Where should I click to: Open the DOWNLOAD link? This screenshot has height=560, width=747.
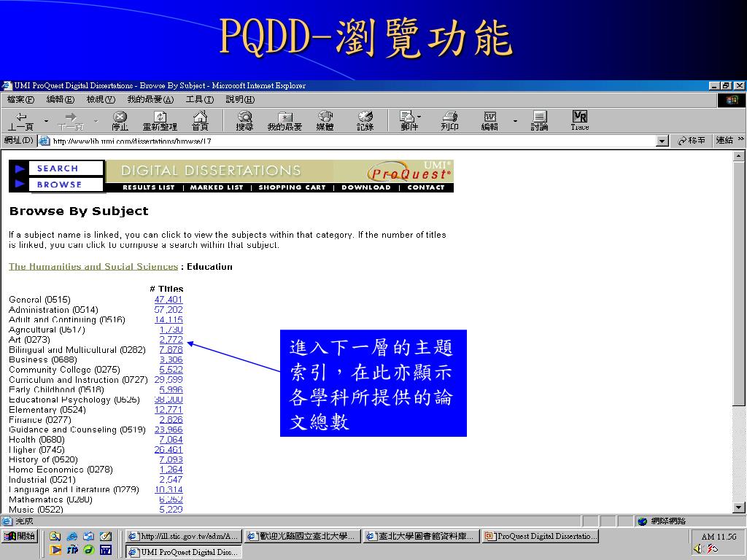click(x=366, y=187)
